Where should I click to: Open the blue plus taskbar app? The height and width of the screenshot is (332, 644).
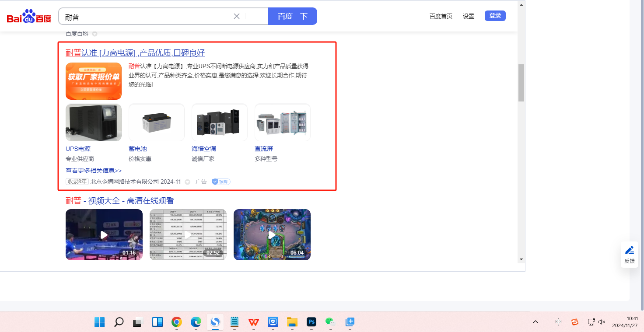click(x=350, y=322)
